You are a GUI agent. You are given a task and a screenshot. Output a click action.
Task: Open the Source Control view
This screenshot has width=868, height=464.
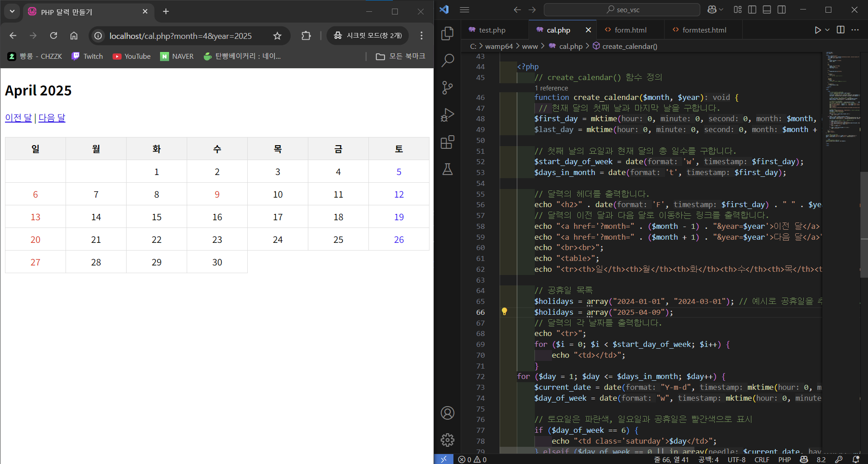[x=447, y=87]
